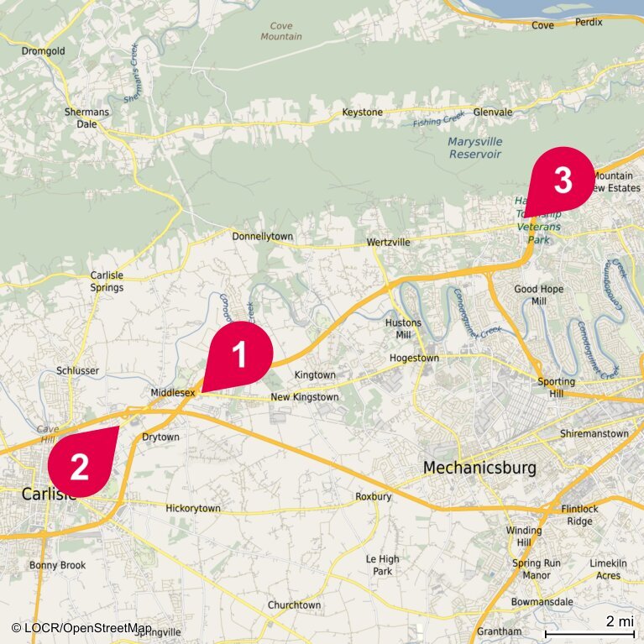Click the Cove Mountain label
This screenshot has width=644, height=644.
[x=281, y=31]
